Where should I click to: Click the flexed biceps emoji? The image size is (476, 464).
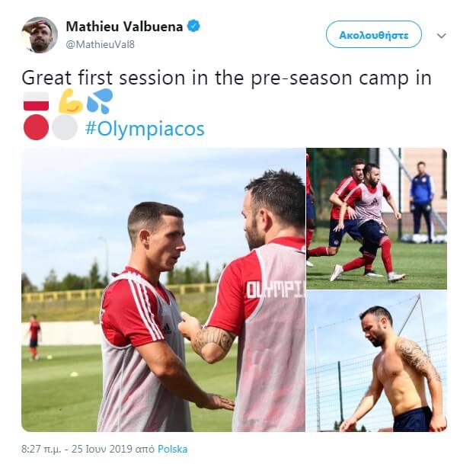70,101
